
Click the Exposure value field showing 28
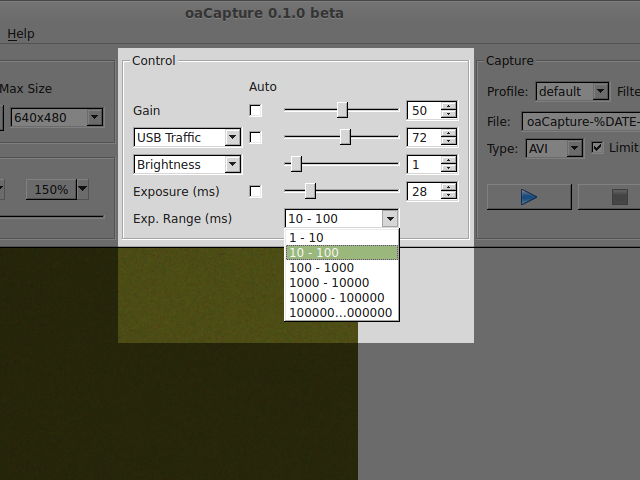[x=424, y=191]
